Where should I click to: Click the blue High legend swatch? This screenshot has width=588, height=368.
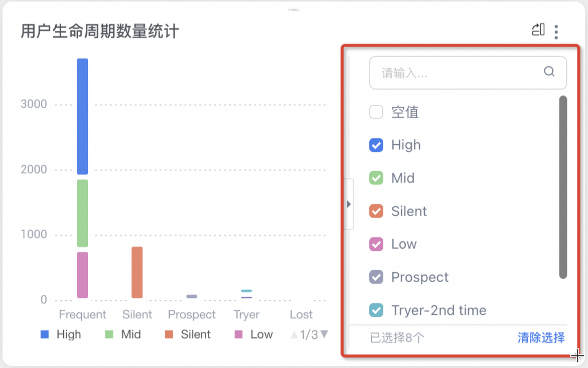45,334
